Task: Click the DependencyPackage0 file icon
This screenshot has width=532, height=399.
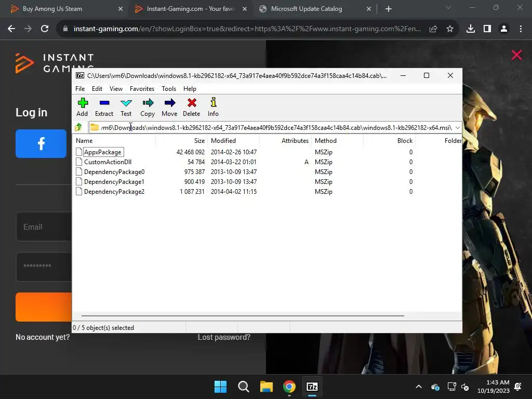Action: (x=79, y=171)
